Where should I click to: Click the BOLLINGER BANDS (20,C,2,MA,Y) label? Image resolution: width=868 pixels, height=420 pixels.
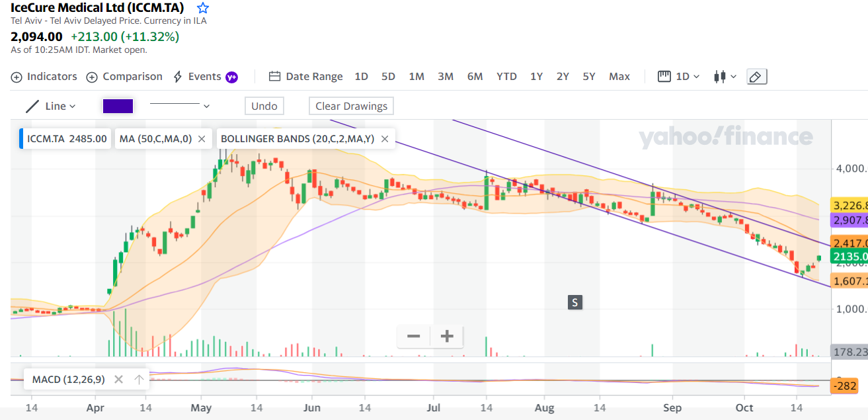(x=297, y=139)
